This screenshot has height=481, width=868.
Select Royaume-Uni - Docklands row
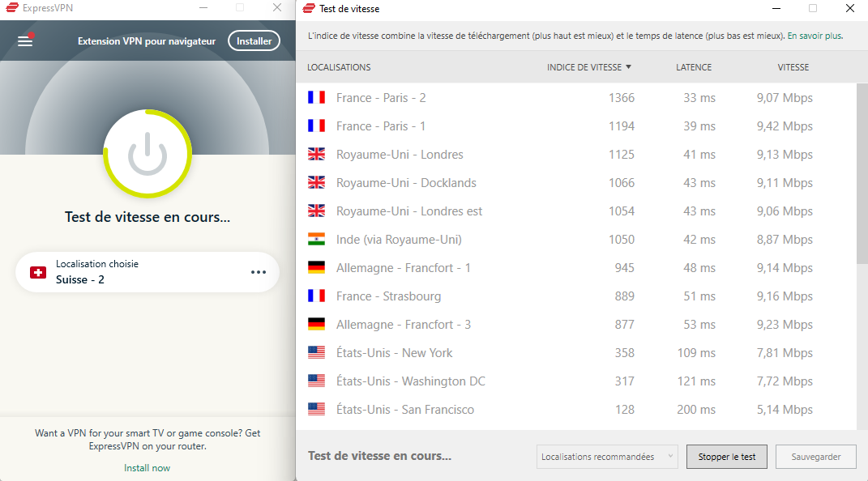click(x=576, y=182)
